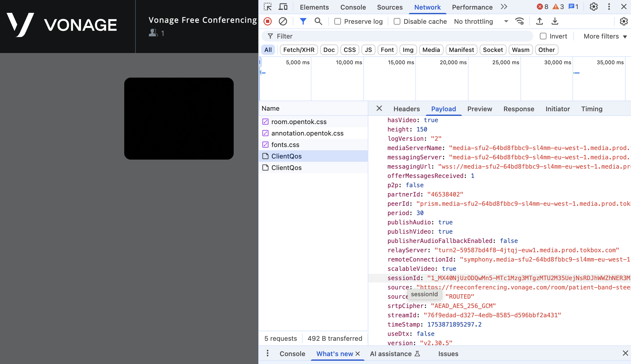Image resolution: width=631 pixels, height=364 pixels.
Task: Select the sessionId payload row
Action: [499, 278]
